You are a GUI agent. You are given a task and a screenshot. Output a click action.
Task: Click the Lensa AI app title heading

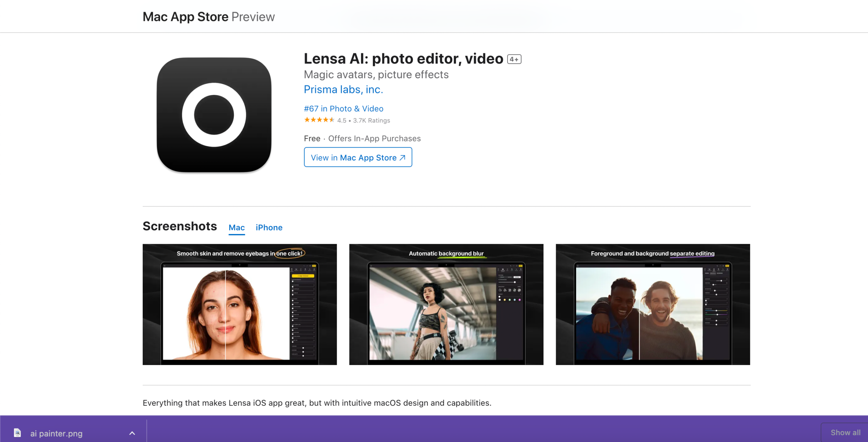coord(403,59)
